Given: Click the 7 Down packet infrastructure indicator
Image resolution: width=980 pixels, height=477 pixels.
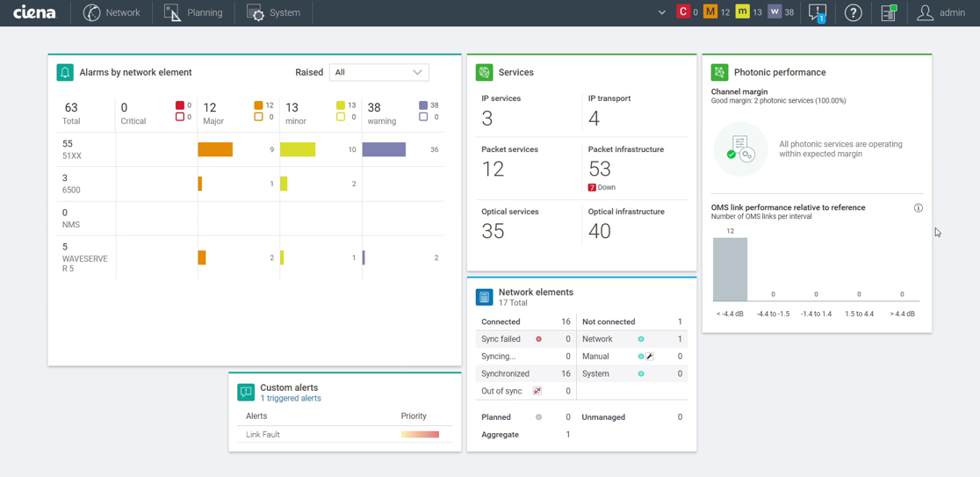Looking at the screenshot, I should 602,187.
